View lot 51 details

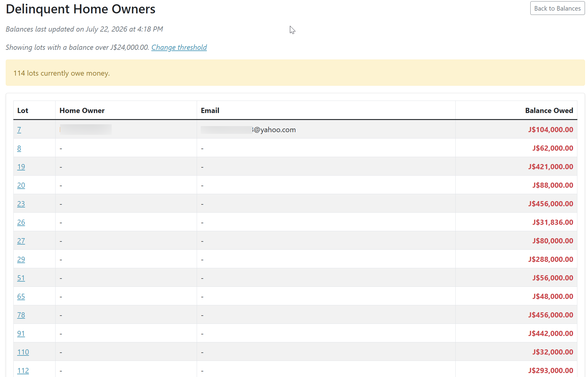tap(21, 278)
